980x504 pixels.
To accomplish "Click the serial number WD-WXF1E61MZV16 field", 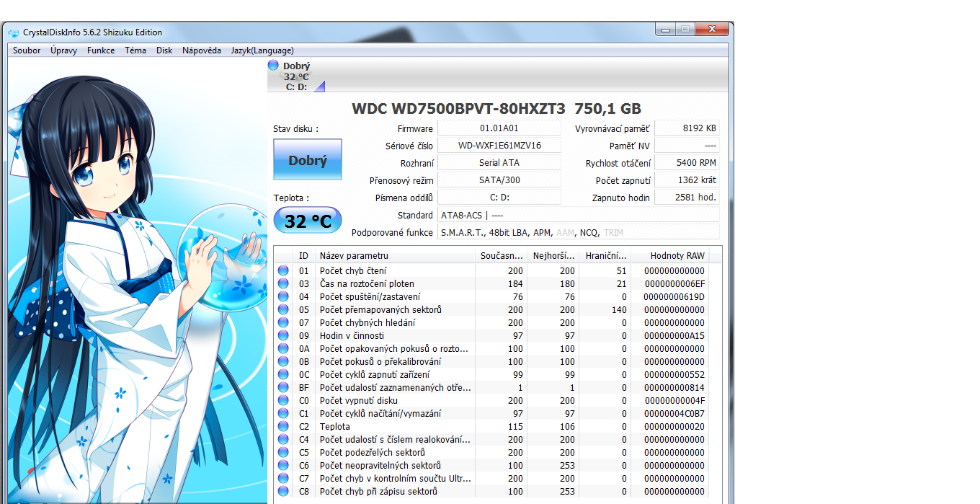I will click(499, 146).
